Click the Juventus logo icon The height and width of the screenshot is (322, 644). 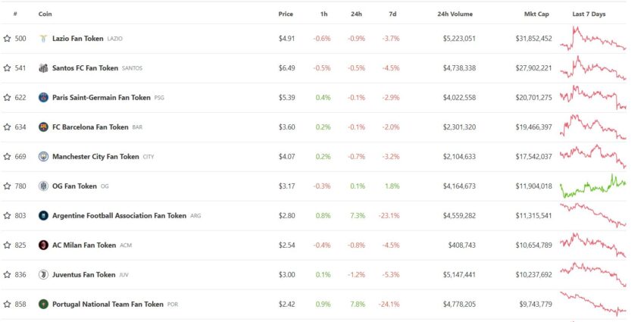click(x=43, y=275)
